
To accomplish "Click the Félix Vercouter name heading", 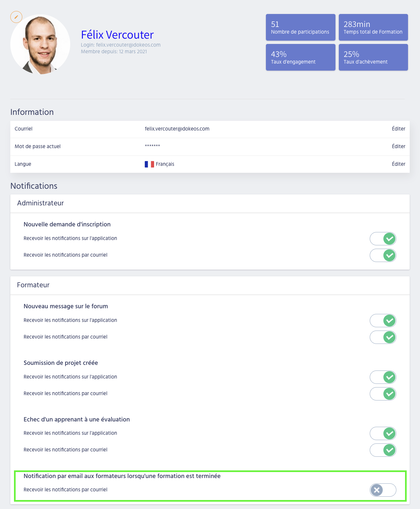I will coord(117,35).
